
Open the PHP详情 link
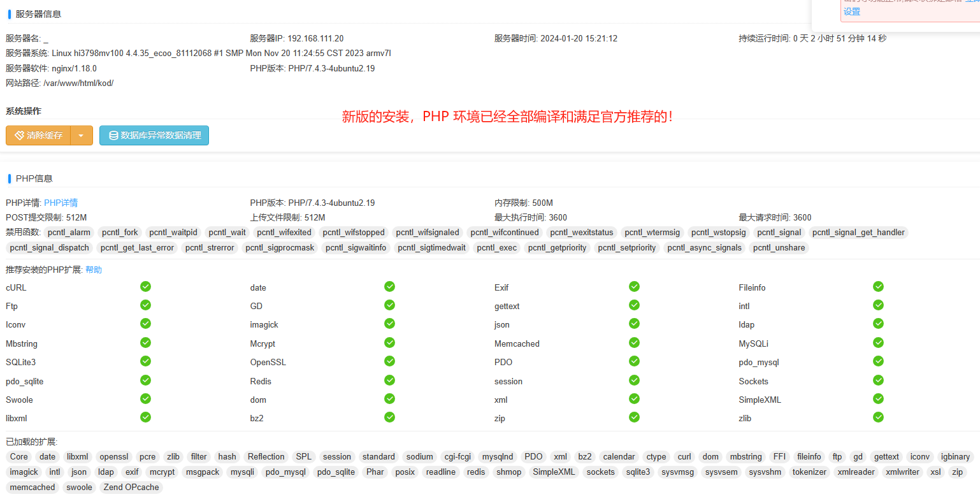[x=61, y=203]
